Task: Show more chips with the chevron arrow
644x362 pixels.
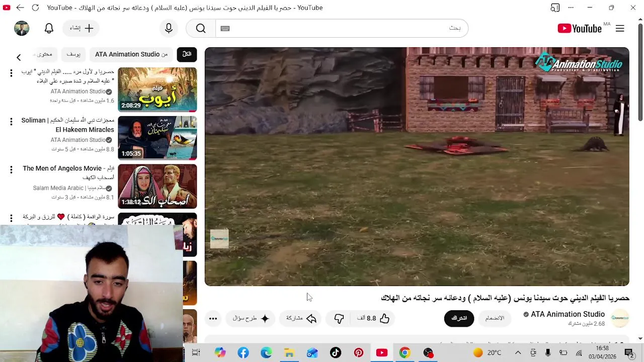Action: (19, 57)
